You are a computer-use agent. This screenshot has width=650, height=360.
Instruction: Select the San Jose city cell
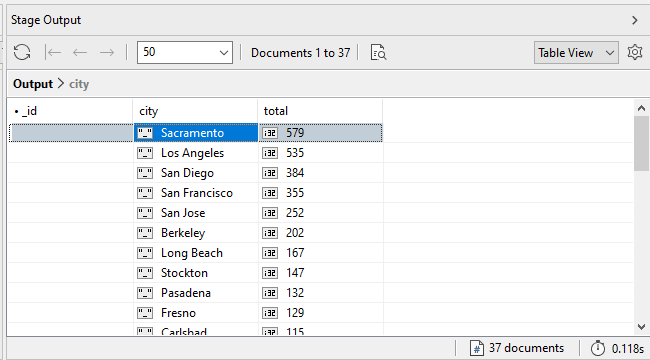click(x=196, y=213)
